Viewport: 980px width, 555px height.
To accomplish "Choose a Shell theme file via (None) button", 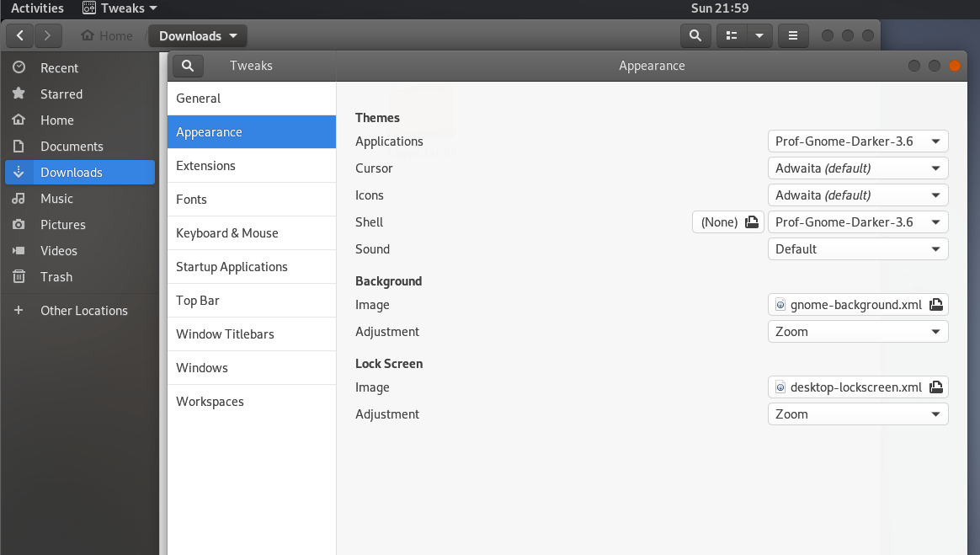I will coord(727,221).
